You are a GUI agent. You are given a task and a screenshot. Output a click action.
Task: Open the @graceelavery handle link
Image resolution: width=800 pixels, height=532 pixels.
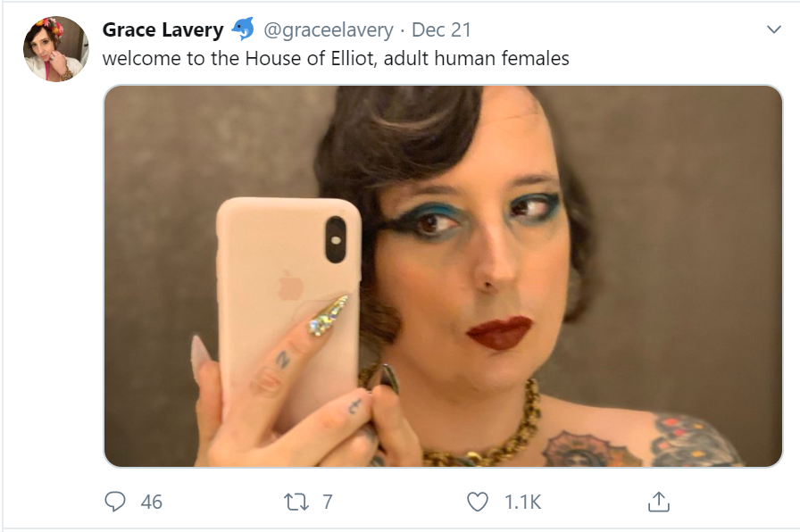tap(328, 29)
